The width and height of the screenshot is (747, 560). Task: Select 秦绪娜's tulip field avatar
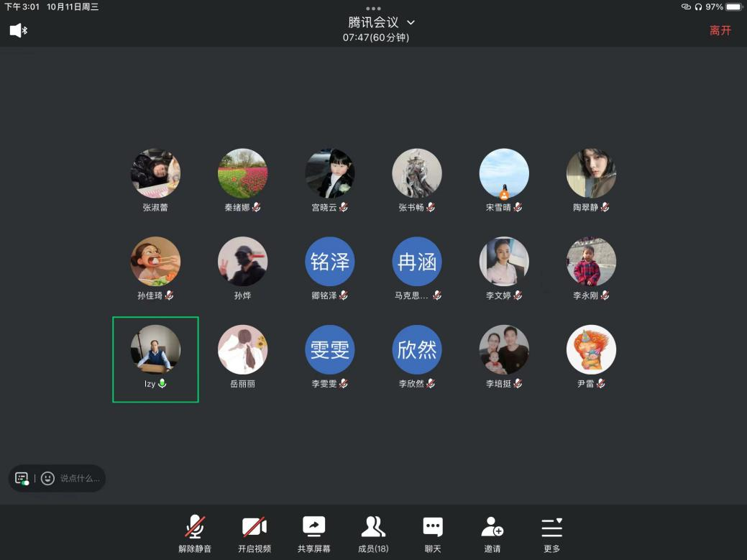[x=242, y=174]
